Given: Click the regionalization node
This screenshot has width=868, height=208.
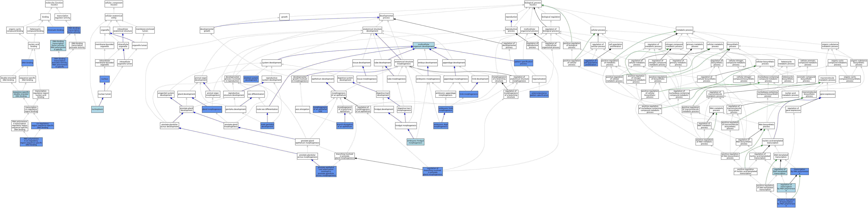Looking at the screenshot, I should point(539,79).
